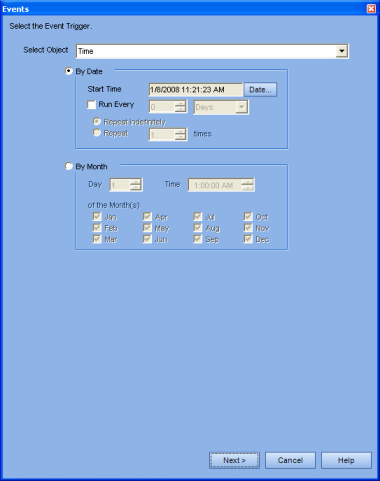Image resolution: width=380 pixels, height=481 pixels.
Task: Select the Repeat Indefinitely radio option
Action: (x=97, y=121)
